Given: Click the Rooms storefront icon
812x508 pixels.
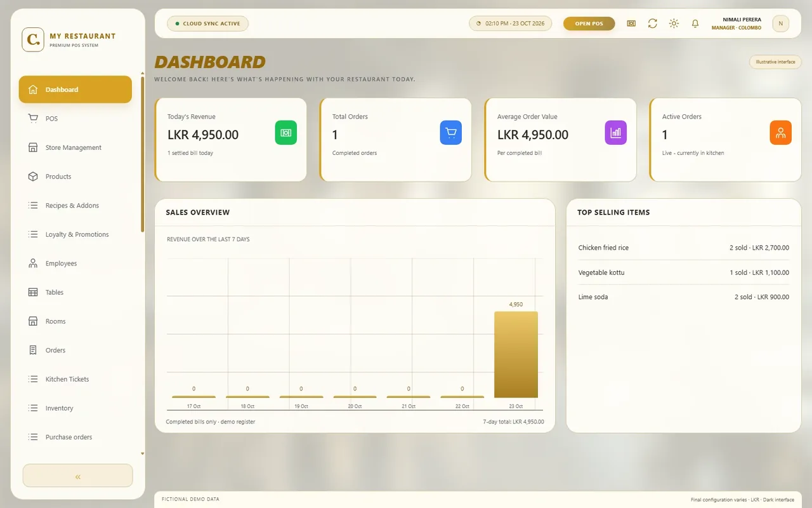Looking at the screenshot, I should click(33, 321).
